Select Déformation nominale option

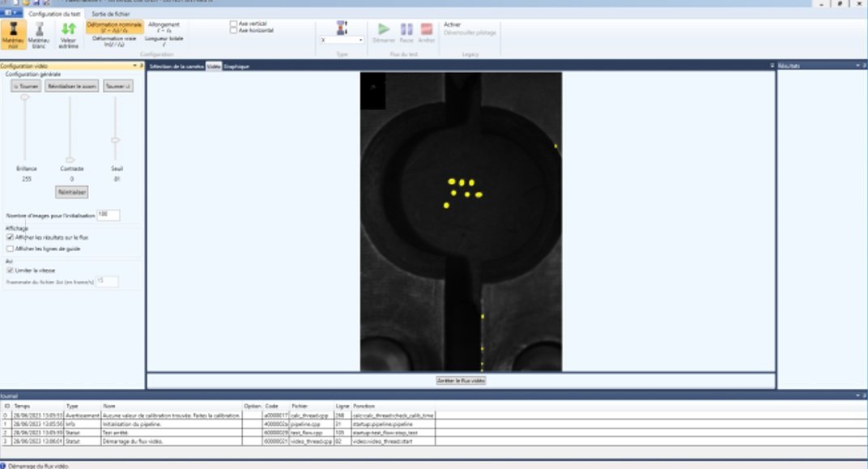pyautogui.click(x=115, y=27)
